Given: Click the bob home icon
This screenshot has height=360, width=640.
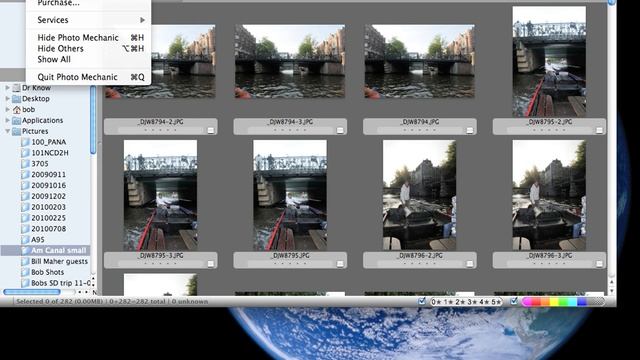Looking at the screenshot, I should coord(16,109).
